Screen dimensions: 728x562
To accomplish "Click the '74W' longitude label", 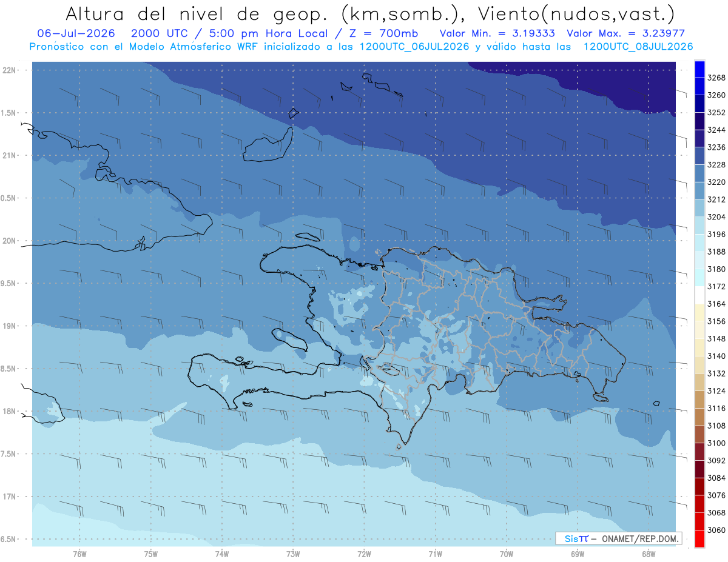I will pos(222,554).
